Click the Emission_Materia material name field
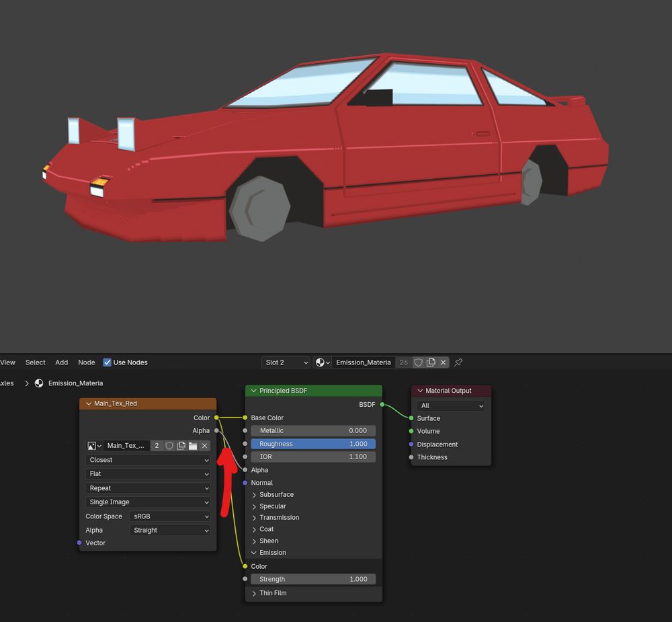This screenshot has width=672, height=622. click(x=364, y=362)
